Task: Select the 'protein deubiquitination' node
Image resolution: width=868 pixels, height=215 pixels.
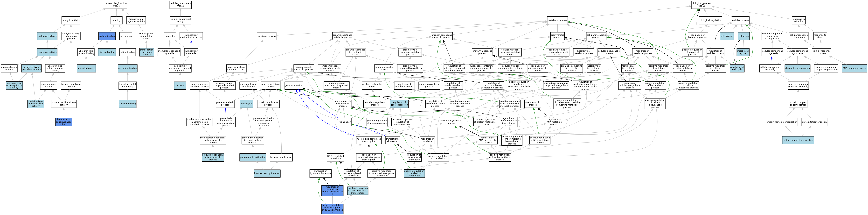Action: point(253,157)
